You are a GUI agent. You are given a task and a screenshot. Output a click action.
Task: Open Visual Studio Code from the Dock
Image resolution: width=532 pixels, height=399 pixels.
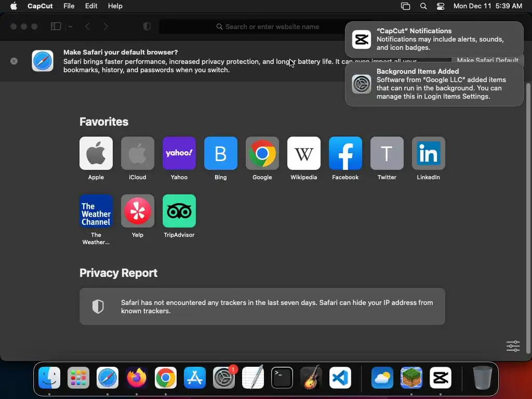pos(340,377)
